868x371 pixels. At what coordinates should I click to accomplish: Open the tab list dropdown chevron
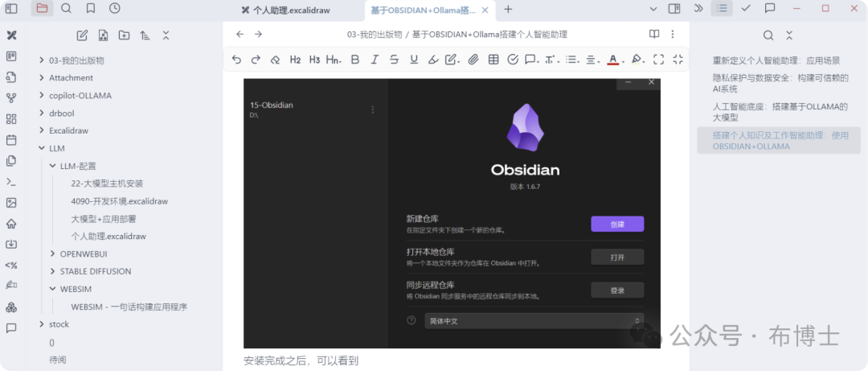pos(653,8)
